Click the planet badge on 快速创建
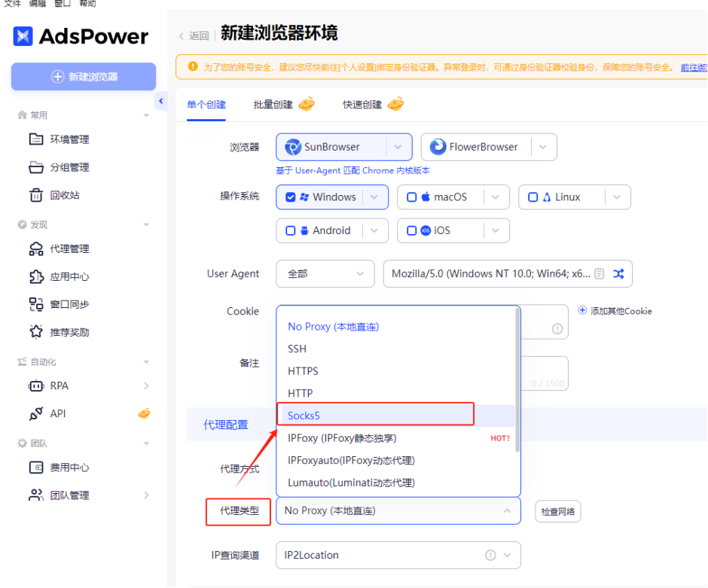Viewport: 708px width, 588px height. click(395, 104)
